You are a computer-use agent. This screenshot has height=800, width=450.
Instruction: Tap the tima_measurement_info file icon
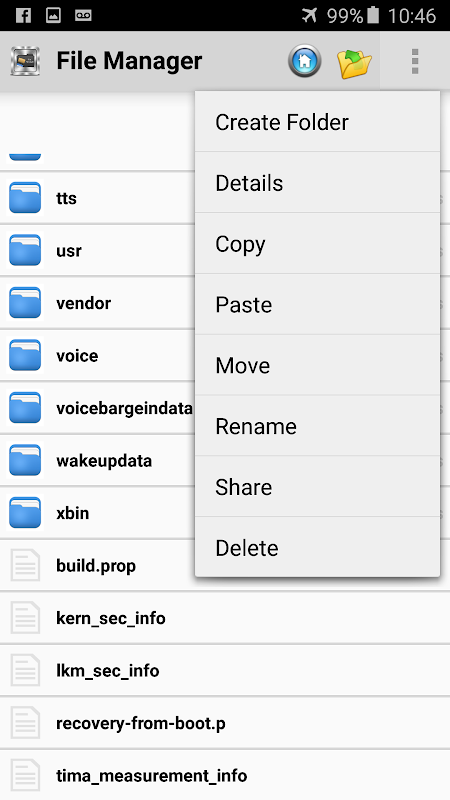pos(25,776)
